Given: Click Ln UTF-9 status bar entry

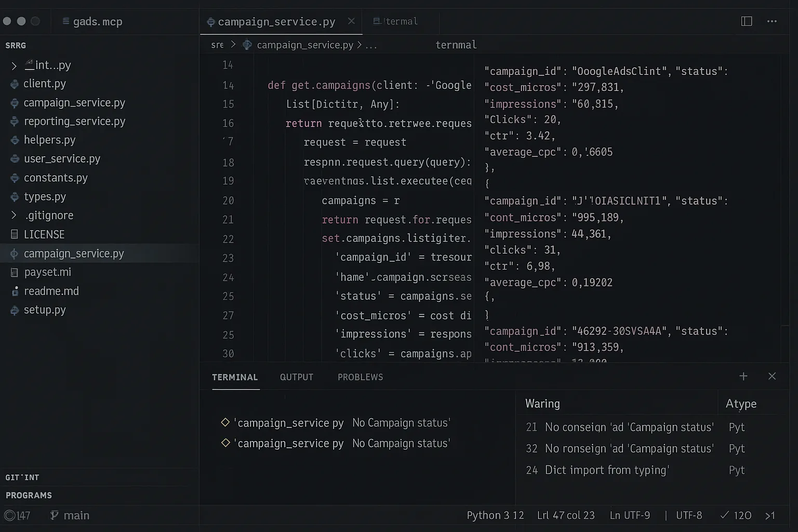Looking at the screenshot, I should [630, 515].
